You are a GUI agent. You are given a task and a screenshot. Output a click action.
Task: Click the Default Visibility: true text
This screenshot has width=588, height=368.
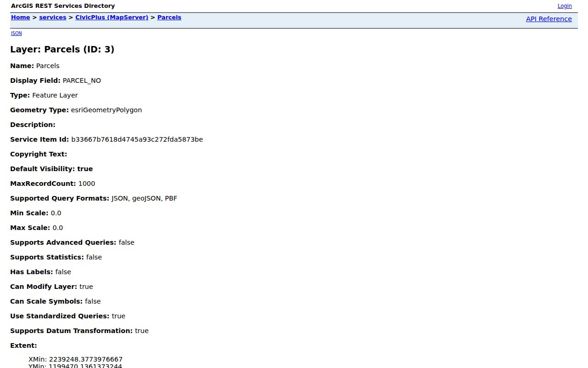point(51,169)
